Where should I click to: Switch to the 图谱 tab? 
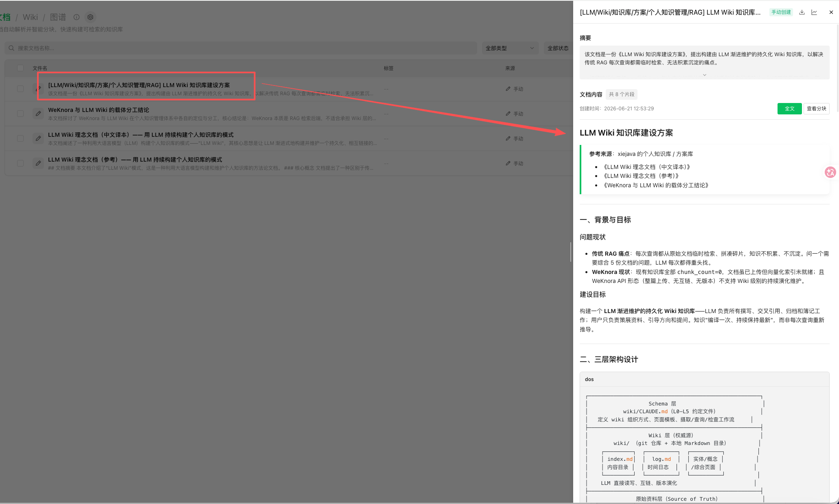(58, 17)
